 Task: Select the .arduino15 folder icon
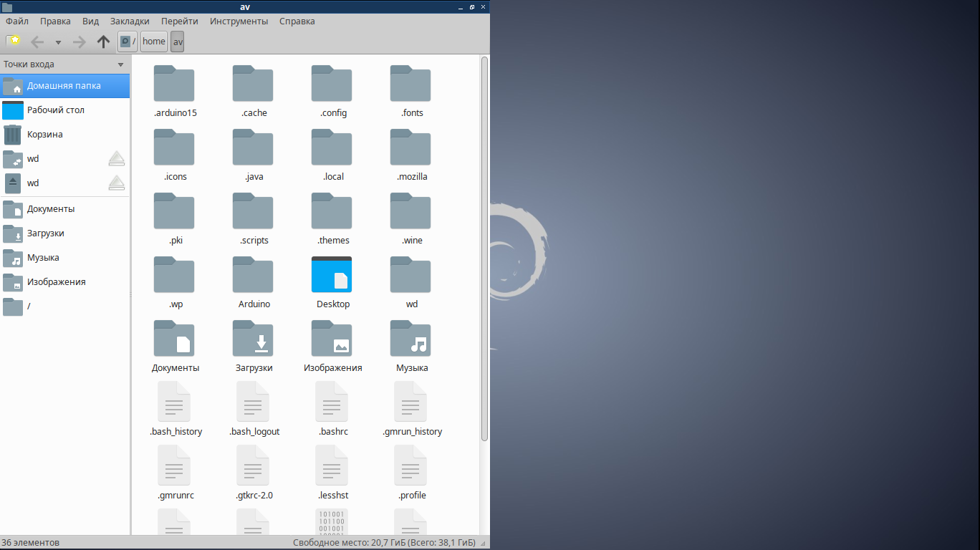[174, 84]
